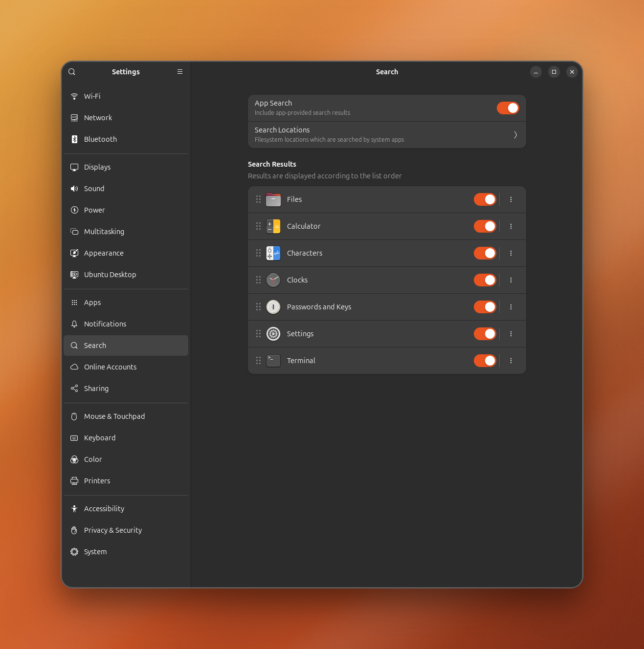Click the Passwords and Keys label
This screenshot has height=649, width=644.
coord(319,307)
